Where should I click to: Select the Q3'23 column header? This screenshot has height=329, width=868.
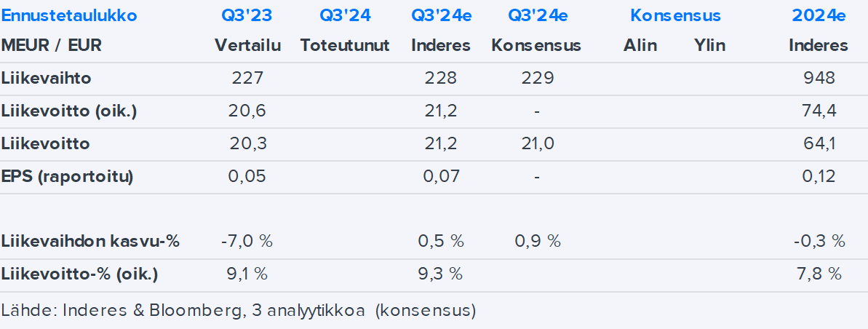(247, 15)
